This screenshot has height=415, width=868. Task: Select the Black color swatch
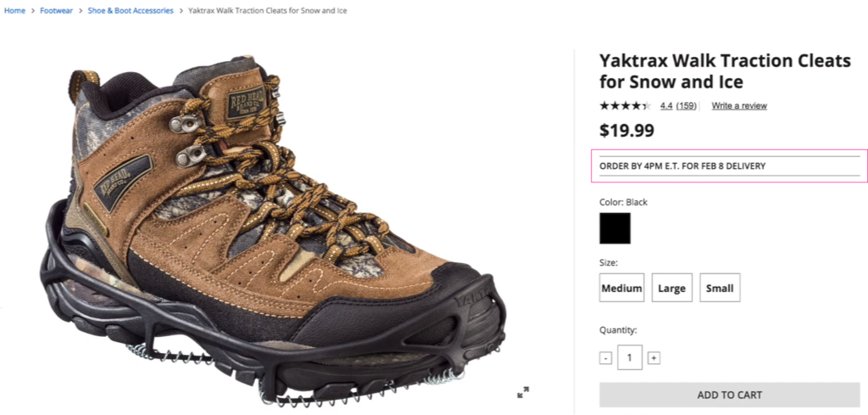[x=615, y=228]
